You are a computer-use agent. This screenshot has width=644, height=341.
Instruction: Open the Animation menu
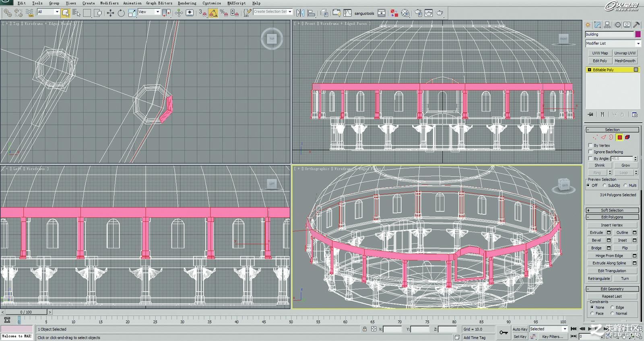[132, 3]
